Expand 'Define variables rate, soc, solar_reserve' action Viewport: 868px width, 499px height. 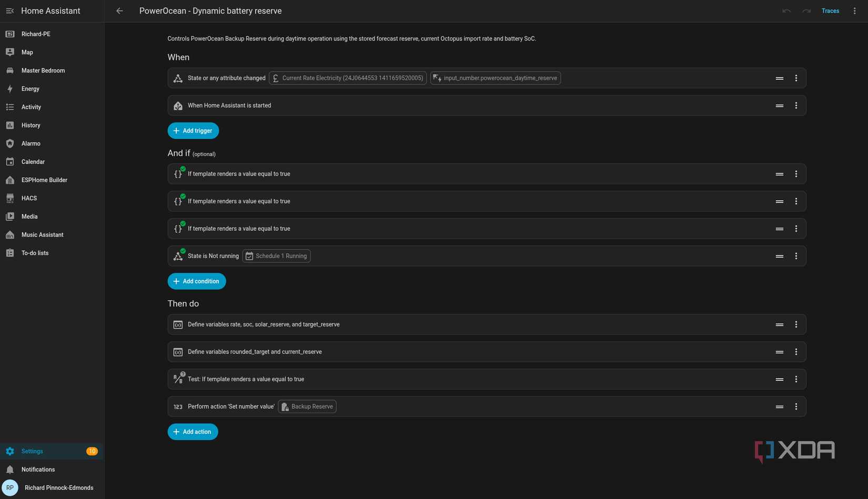tap(487, 324)
